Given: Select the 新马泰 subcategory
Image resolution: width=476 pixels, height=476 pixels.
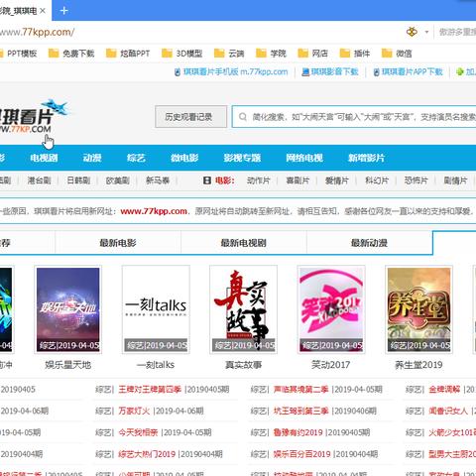Looking at the screenshot, I should [158, 180].
